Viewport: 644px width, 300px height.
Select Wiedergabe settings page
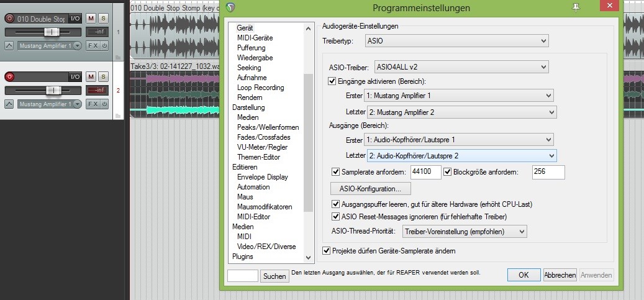(255, 58)
